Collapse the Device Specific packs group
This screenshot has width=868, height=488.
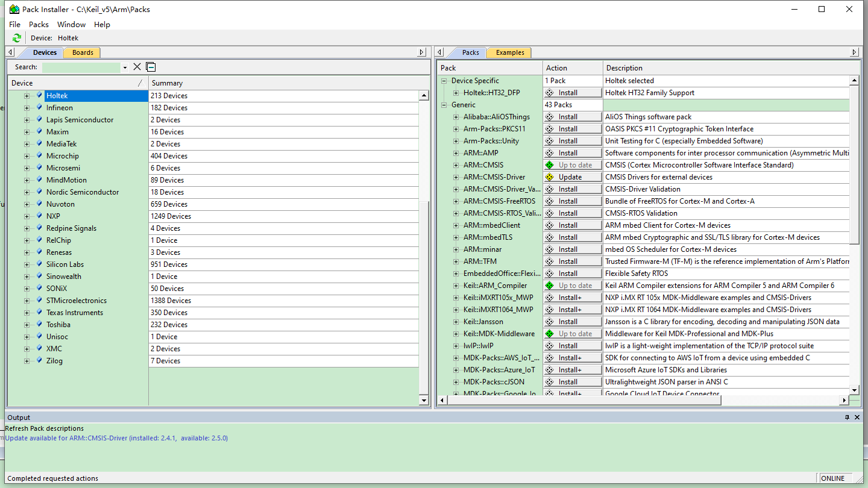(x=444, y=81)
